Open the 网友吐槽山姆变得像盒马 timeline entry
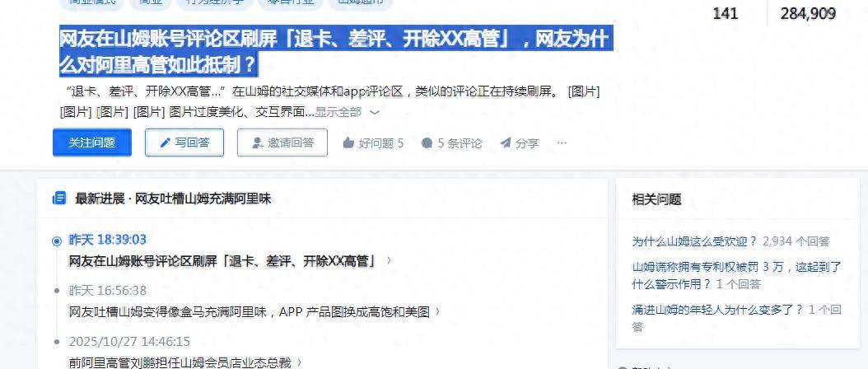 pos(254,312)
